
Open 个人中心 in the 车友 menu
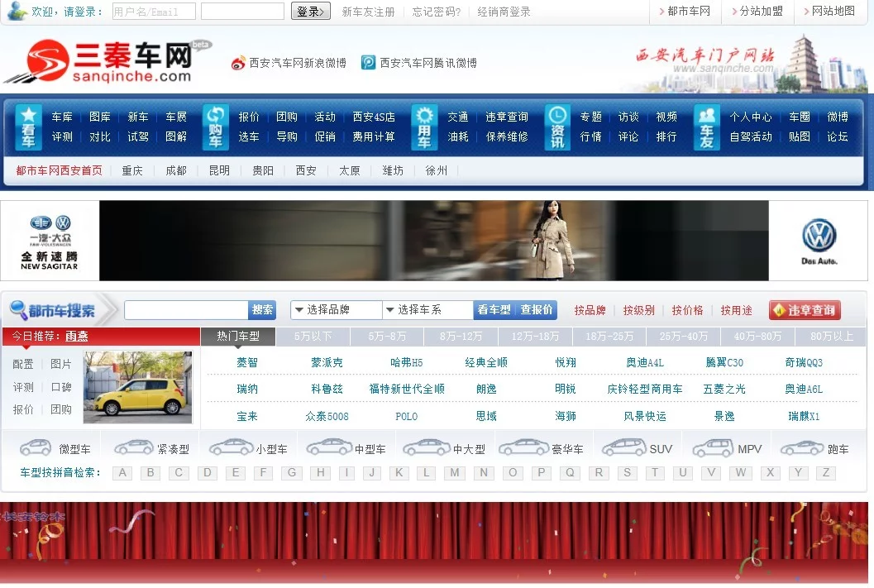750,117
